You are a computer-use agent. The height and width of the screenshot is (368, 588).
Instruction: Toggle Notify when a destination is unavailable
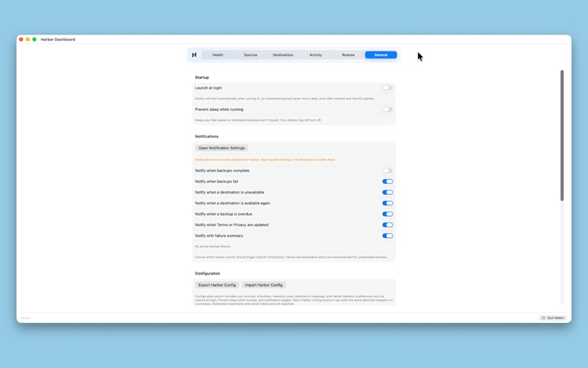[387, 192]
